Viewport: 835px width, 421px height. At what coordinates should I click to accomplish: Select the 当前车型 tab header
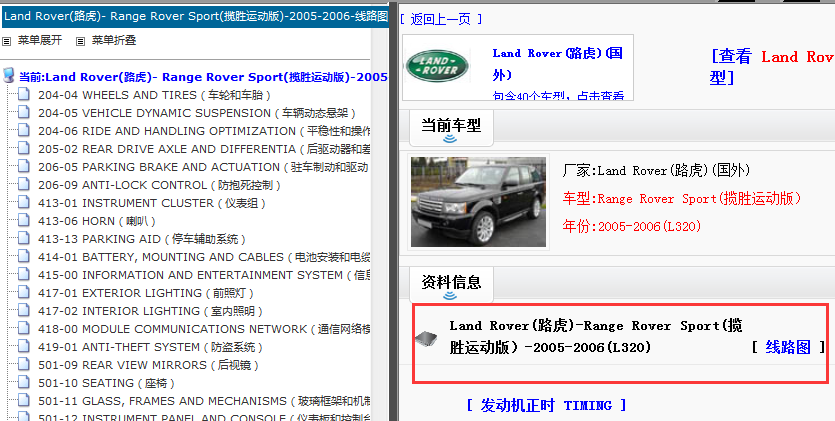click(451, 126)
